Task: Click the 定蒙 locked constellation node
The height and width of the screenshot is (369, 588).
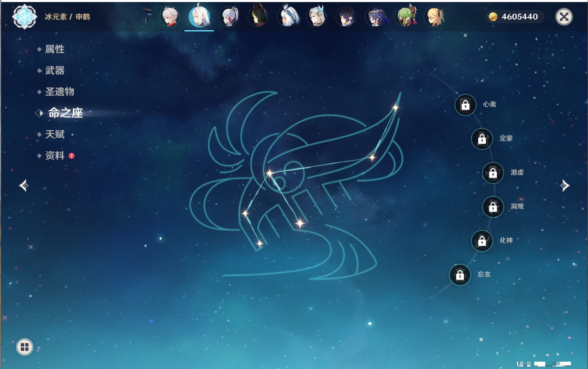Action: click(482, 139)
